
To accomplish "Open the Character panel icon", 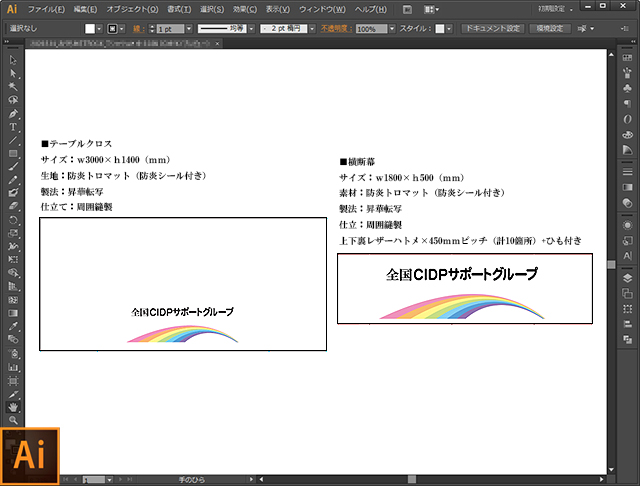I will [x=627, y=256].
